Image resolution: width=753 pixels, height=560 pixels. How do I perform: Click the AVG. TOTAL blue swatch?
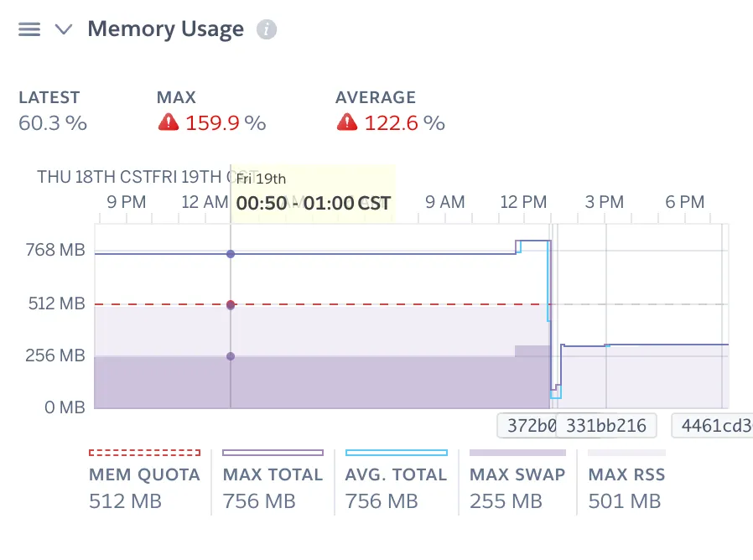(396, 453)
